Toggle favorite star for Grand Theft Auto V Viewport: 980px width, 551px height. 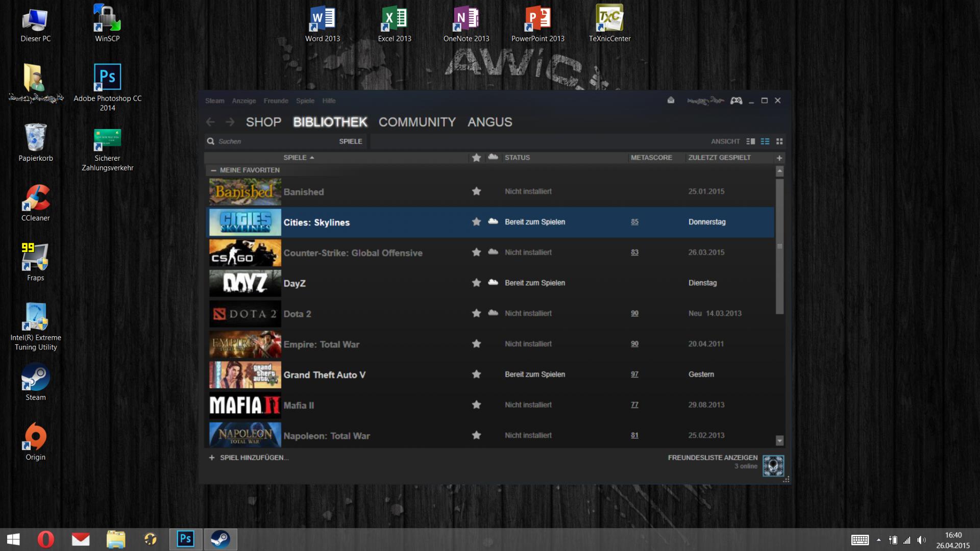click(476, 374)
